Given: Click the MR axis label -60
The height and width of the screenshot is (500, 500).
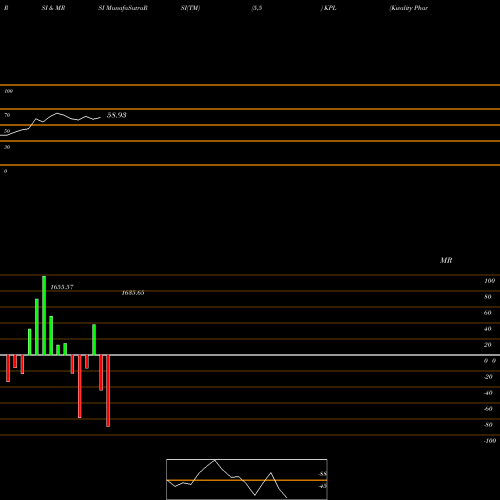Looking at the screenshot, I should pos(488,409).
